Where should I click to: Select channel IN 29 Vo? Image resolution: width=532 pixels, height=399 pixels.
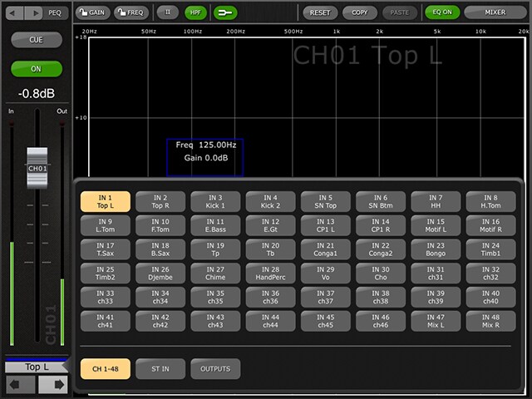pyautogui.click(x=325, y=273)
